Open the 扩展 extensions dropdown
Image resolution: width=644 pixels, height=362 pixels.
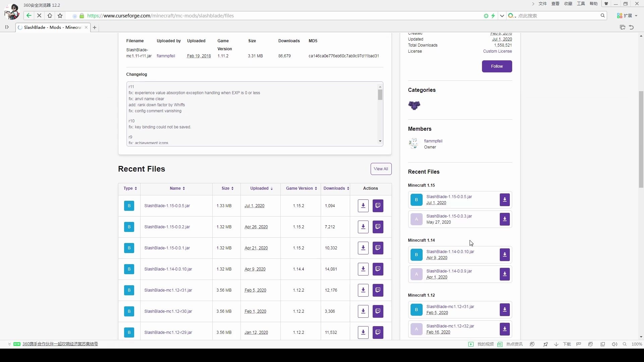[627, 16]
